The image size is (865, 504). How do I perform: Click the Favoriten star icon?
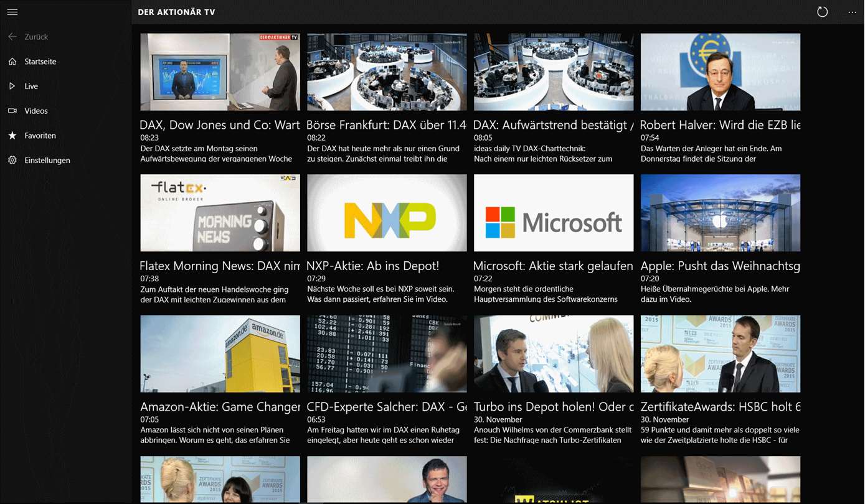click(x=12, y=136)
